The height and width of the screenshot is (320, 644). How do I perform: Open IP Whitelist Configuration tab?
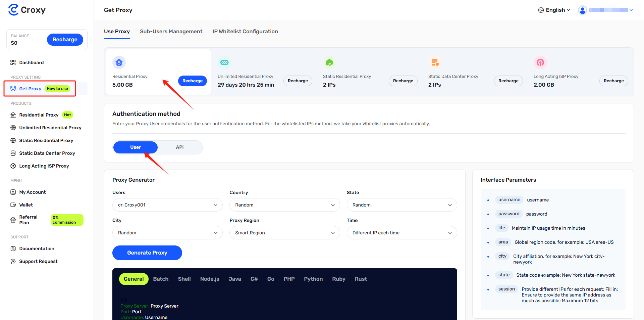(245, 32)
